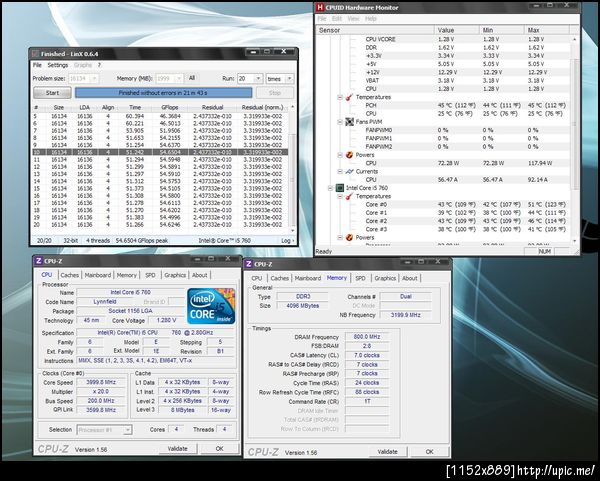Click the Sensor column header
The height and width of the screenshot is (481, 600).
click(x=375, y=30)
